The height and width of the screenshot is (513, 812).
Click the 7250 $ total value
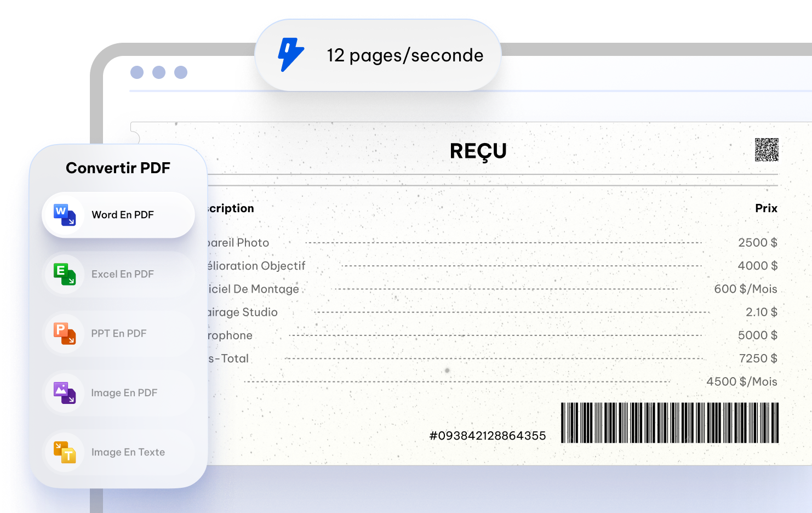(758, 358)
